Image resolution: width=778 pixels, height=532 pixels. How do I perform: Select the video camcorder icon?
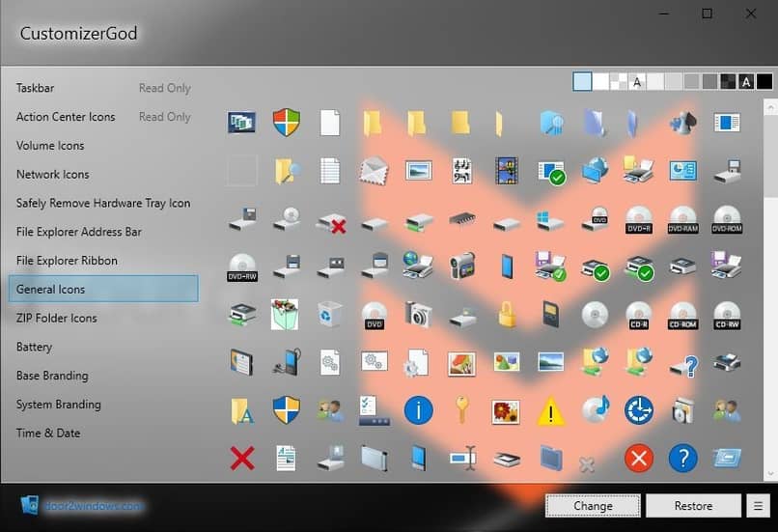click(x=462, y=266)
